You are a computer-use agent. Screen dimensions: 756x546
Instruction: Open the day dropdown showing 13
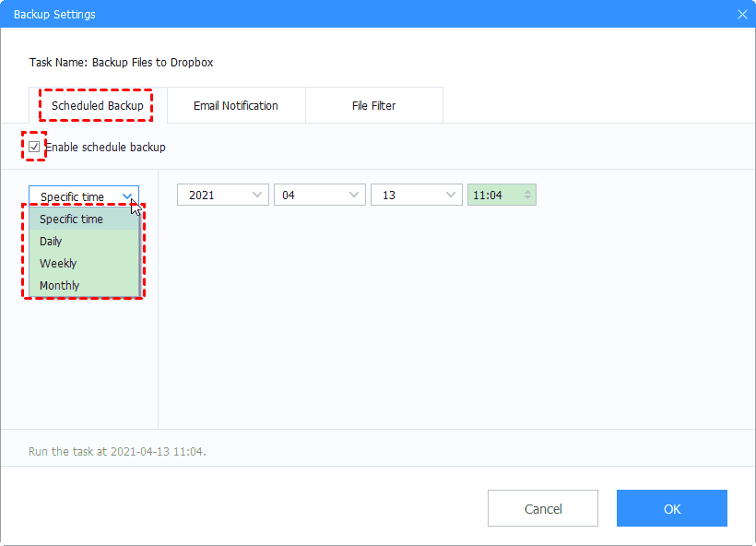[x=417, y=195]
